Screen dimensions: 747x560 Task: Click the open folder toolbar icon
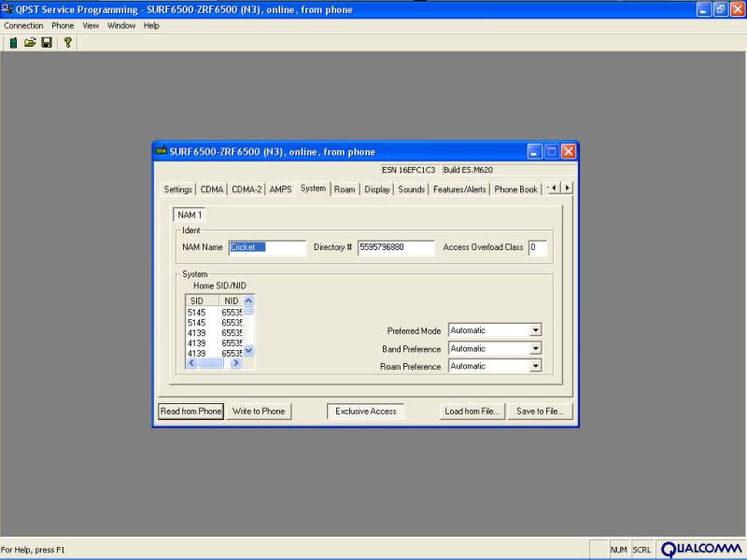pos(30,43)
